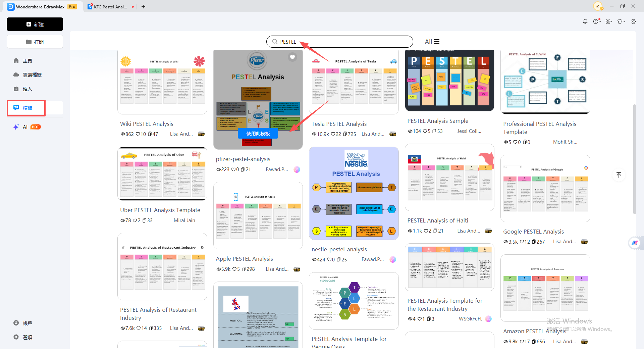This screenshot has width=644, height=349.
Task: Select 匯入 (Import) in the sidebar
Action: tap(28, 89)
